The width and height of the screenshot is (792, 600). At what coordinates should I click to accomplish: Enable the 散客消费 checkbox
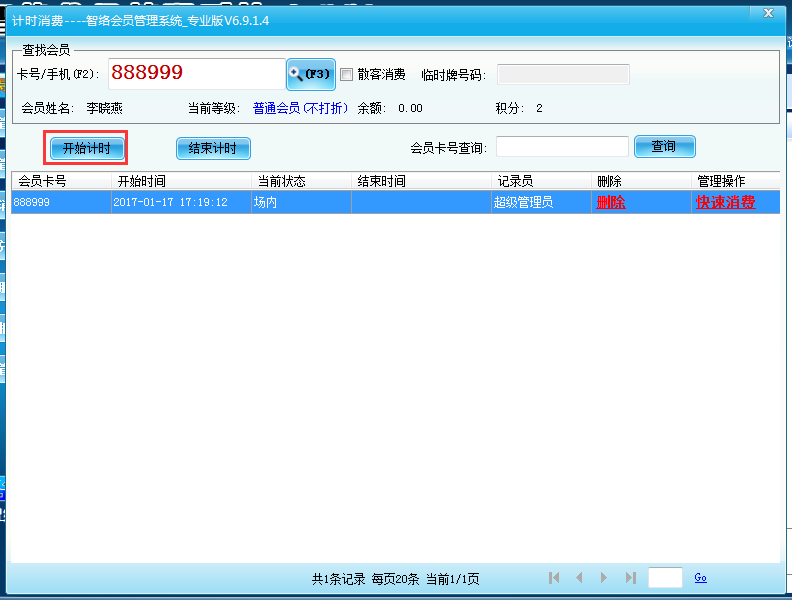pos(347,74)
